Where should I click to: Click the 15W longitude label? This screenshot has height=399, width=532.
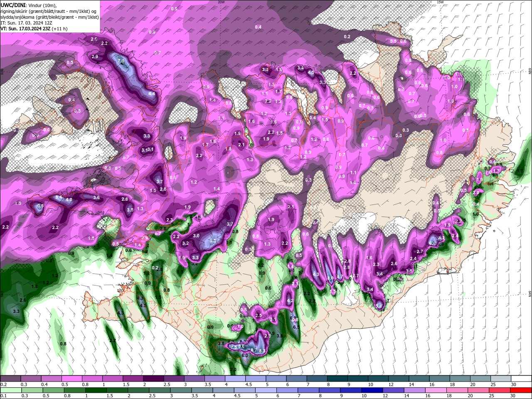click(x=440, y=2)
